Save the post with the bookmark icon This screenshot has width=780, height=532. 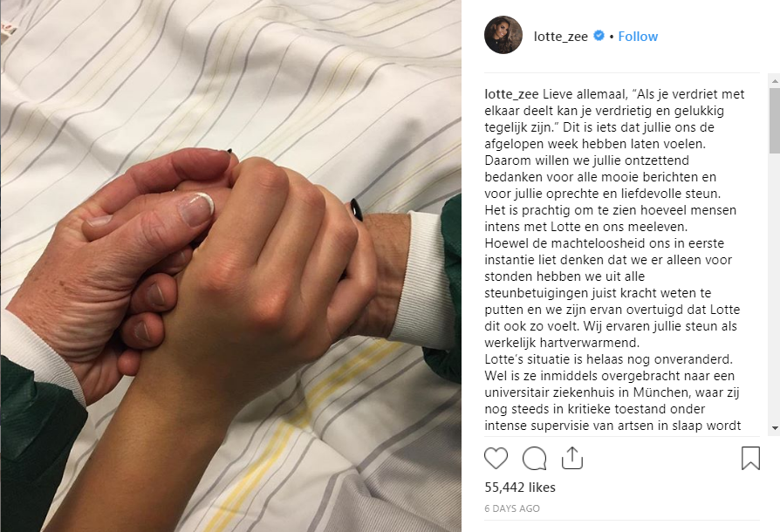click(750, 458)
